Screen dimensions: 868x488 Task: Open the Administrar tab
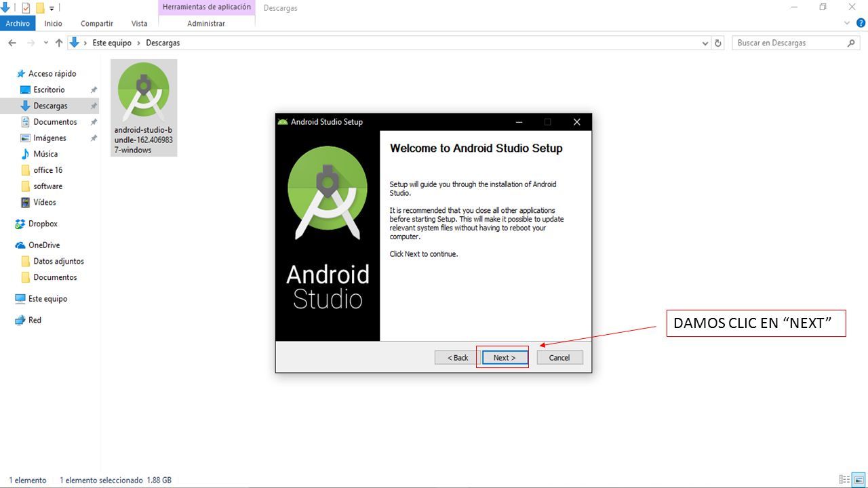(206, 23)
